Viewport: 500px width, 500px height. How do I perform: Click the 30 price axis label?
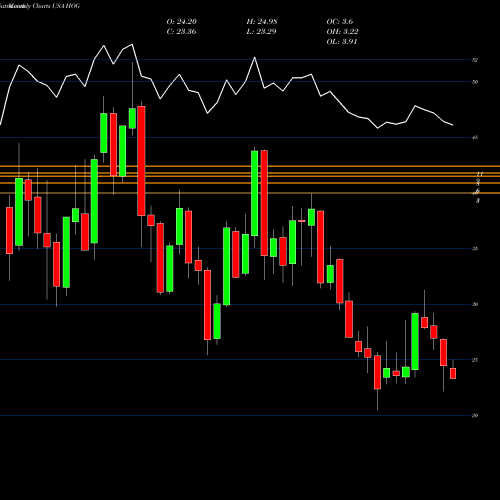click(x=475, y=304)
